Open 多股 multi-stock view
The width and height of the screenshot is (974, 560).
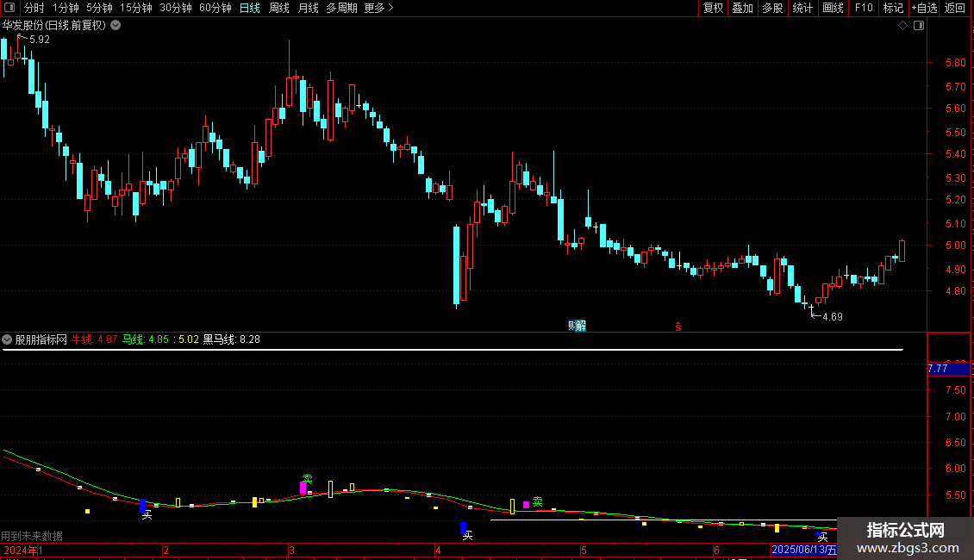pos(772,8)
